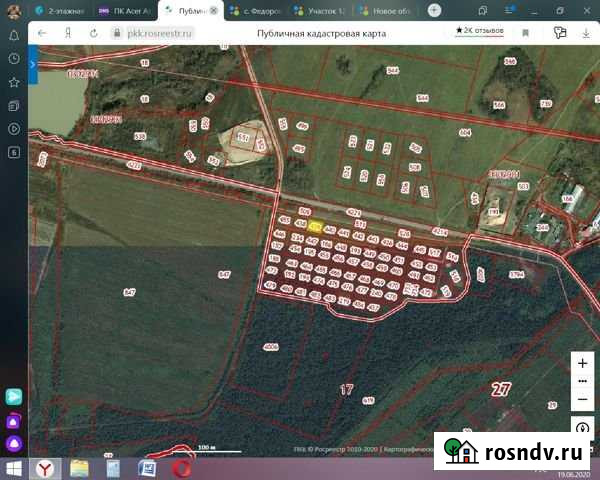This screenshot has height=480, width=600.
Task: Select the yellow highlighted land parcel
Action: [315, 228]
